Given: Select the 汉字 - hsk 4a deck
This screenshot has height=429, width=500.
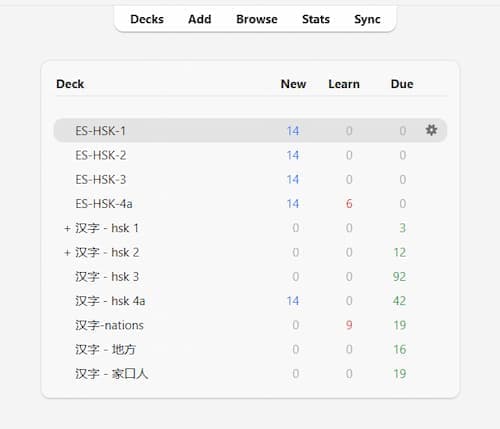Looking at the screenshot, I should pyautogui.click(x=110, y=301).
